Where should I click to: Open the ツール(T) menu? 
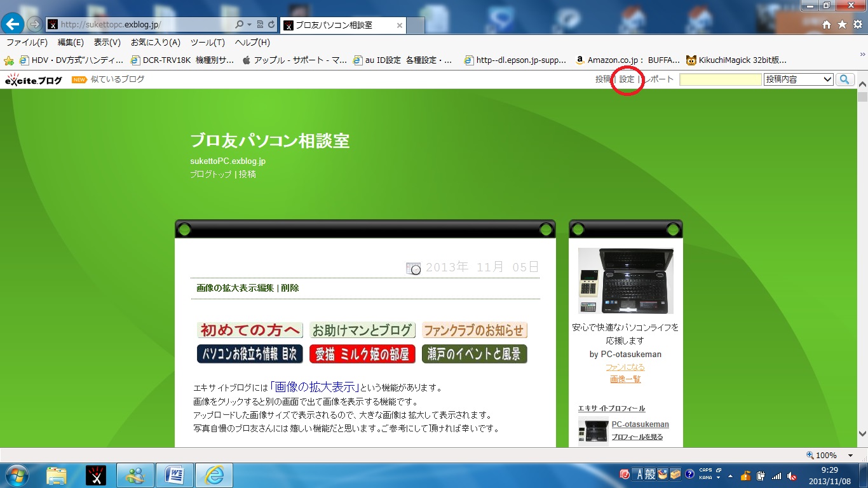point(208,43)
